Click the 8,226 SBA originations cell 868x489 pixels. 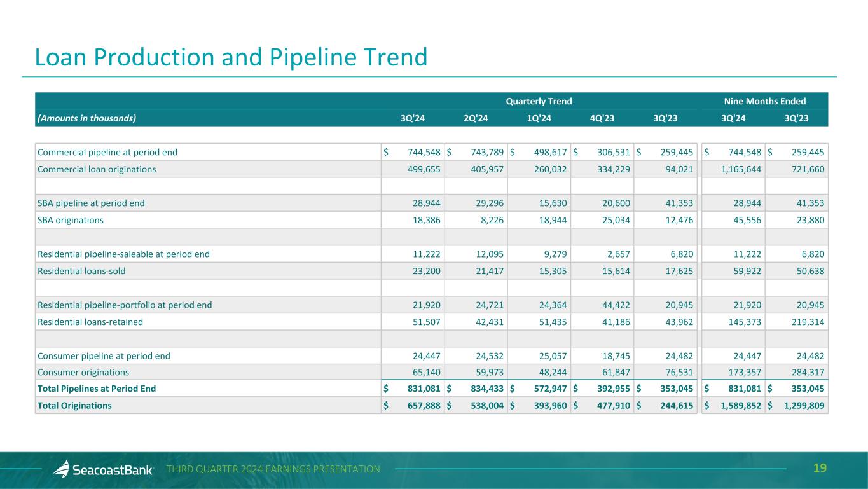point(490,220)
